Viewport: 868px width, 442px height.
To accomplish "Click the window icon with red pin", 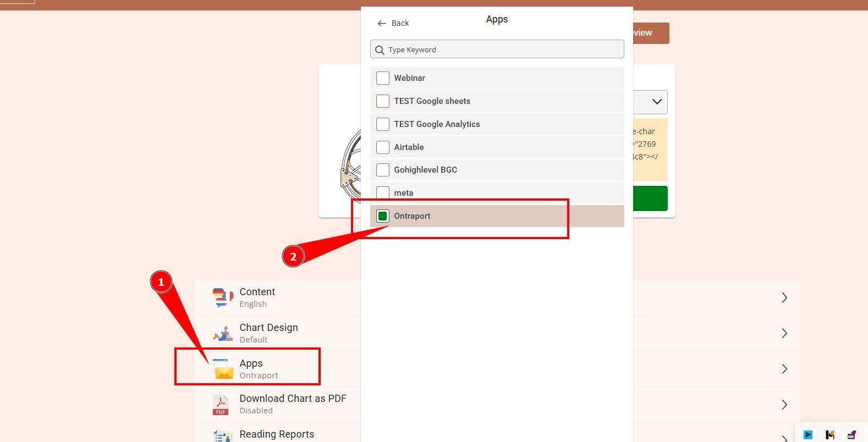I will click(x=851, y=435).
